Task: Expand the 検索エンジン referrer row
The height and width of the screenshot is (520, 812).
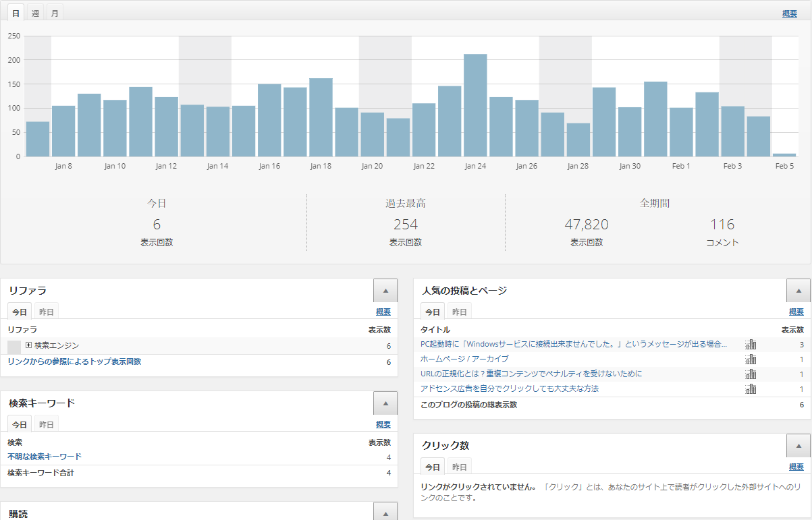Action: point(29,345)
